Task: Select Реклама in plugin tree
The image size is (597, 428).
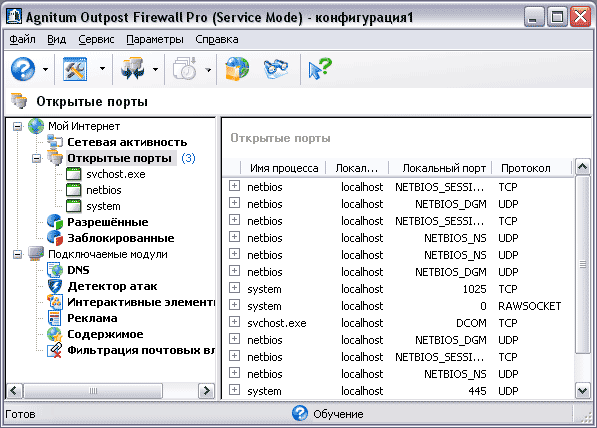Action: (x=92, y=318)
